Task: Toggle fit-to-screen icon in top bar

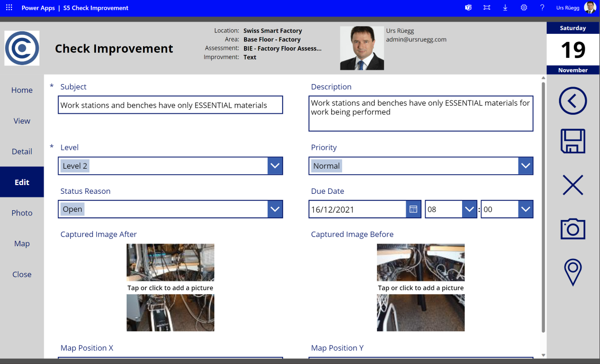Action: click(487, 8)
